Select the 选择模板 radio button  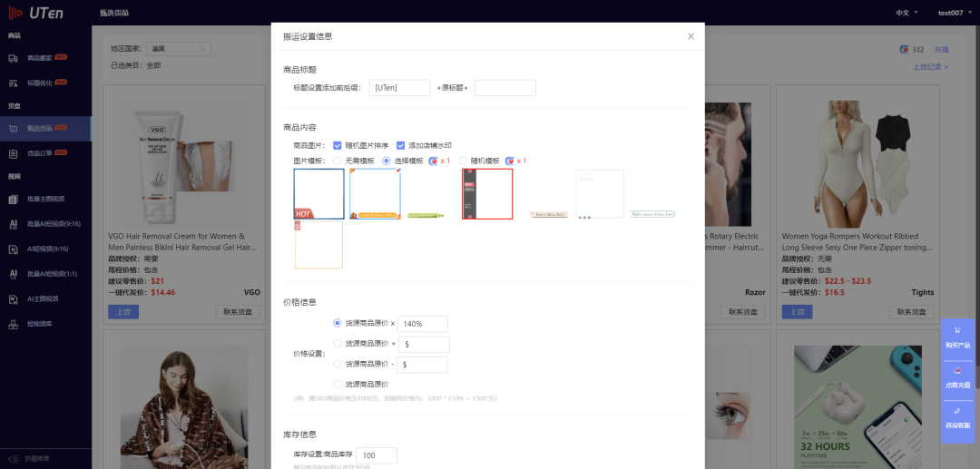(387, 161)
